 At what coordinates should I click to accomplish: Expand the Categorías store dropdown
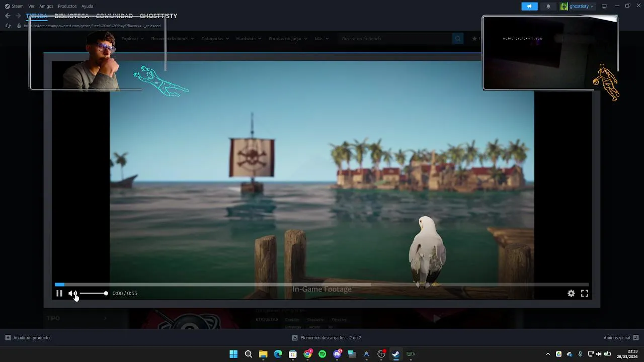(215, 39)
